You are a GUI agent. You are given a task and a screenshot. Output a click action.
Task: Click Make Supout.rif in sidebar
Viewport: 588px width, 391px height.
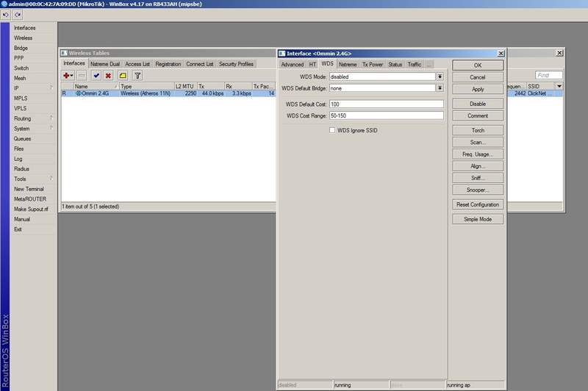click(x=31, y=209)
